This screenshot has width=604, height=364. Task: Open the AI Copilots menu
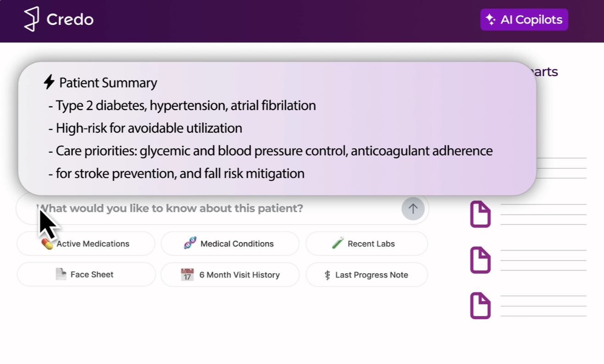pos(524,20)
